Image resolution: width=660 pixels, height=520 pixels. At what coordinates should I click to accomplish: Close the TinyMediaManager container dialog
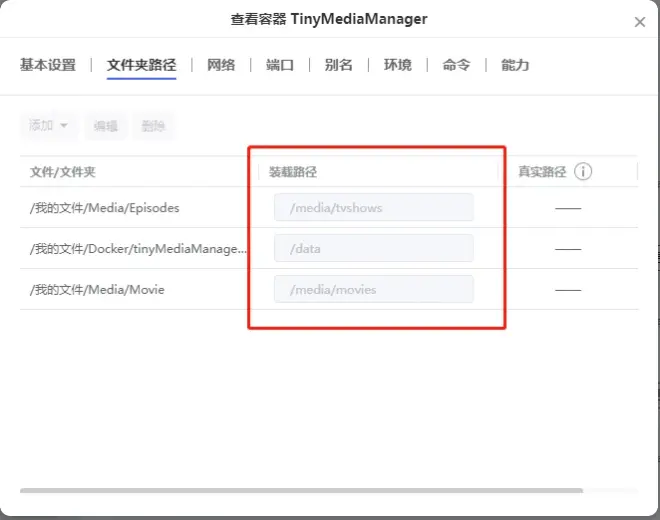pos(640,22)
